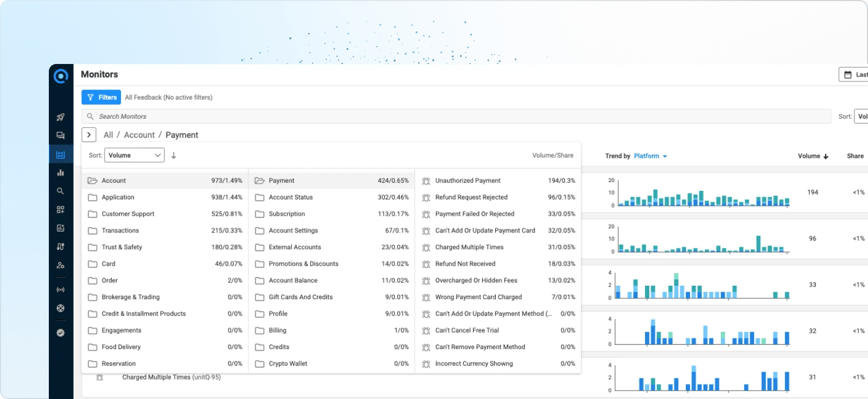Open the Promotions & Discounts folder

pyautogui.click(x=331, y=264)
